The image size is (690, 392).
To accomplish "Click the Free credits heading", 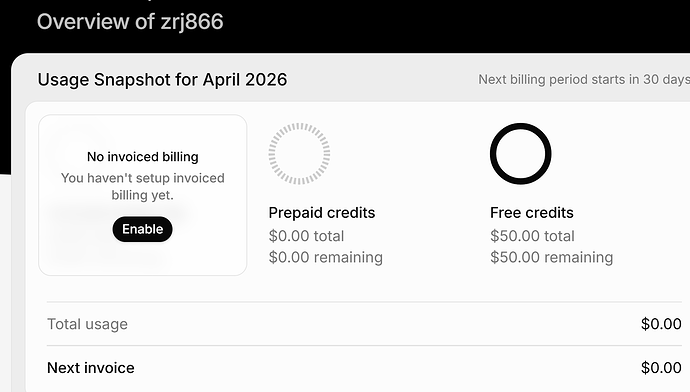I will click(532, 213).
